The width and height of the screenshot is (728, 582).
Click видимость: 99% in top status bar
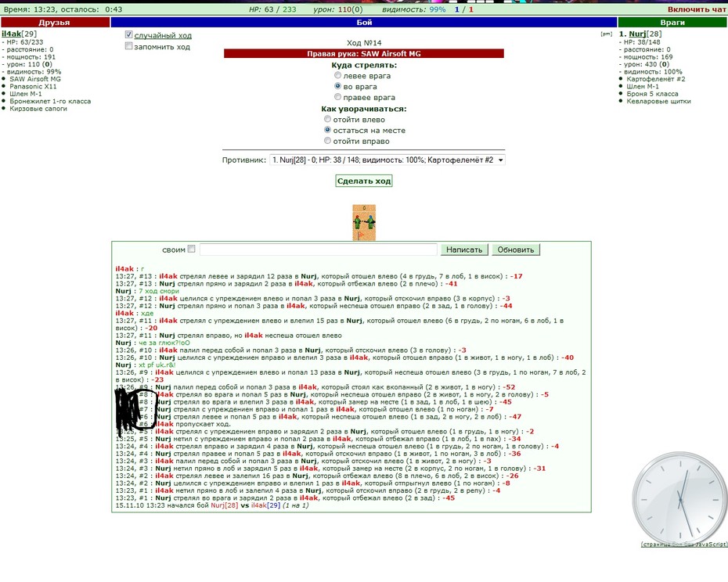coord(413,9)
